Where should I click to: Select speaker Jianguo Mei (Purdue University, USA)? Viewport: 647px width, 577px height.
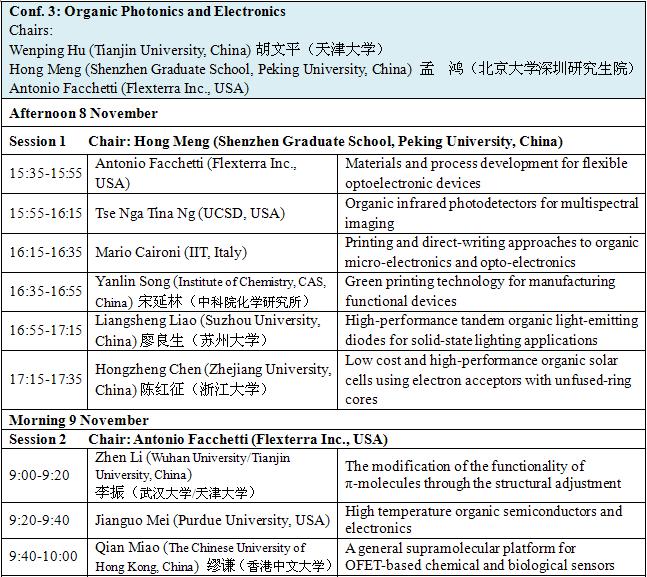pos(212,520)
